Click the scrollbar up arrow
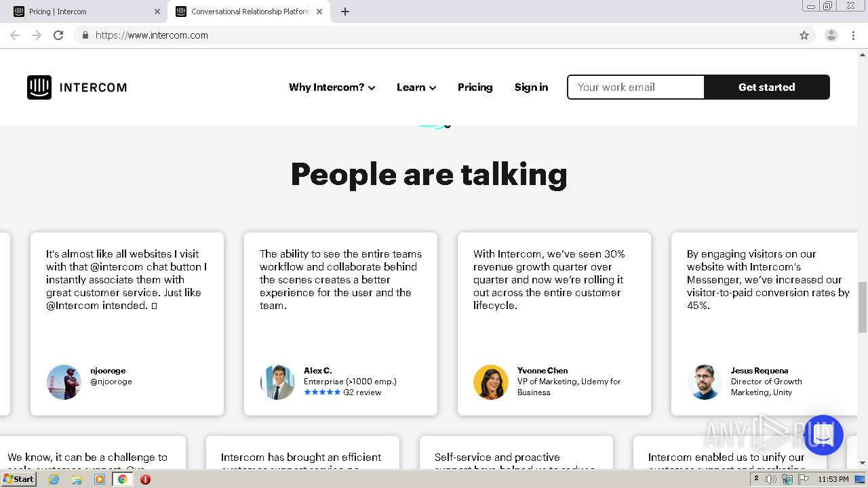The height and width of the screenshot is (488, 868). [863, 54]
